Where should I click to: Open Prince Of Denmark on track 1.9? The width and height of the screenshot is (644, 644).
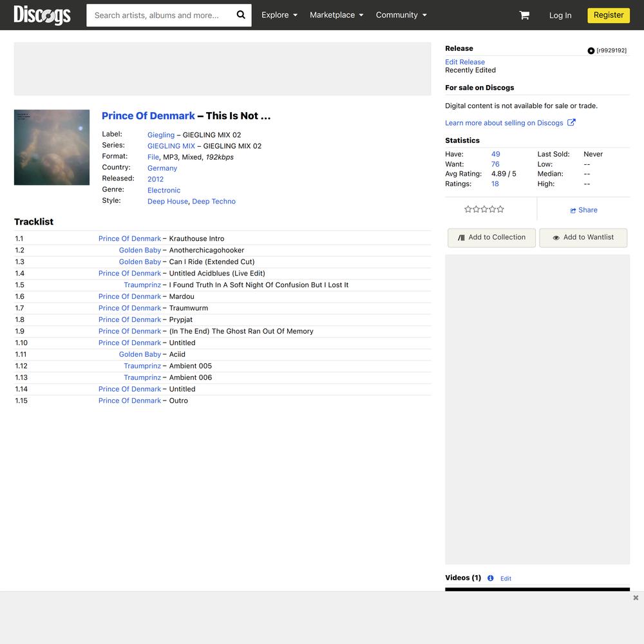tap(130, 331)
